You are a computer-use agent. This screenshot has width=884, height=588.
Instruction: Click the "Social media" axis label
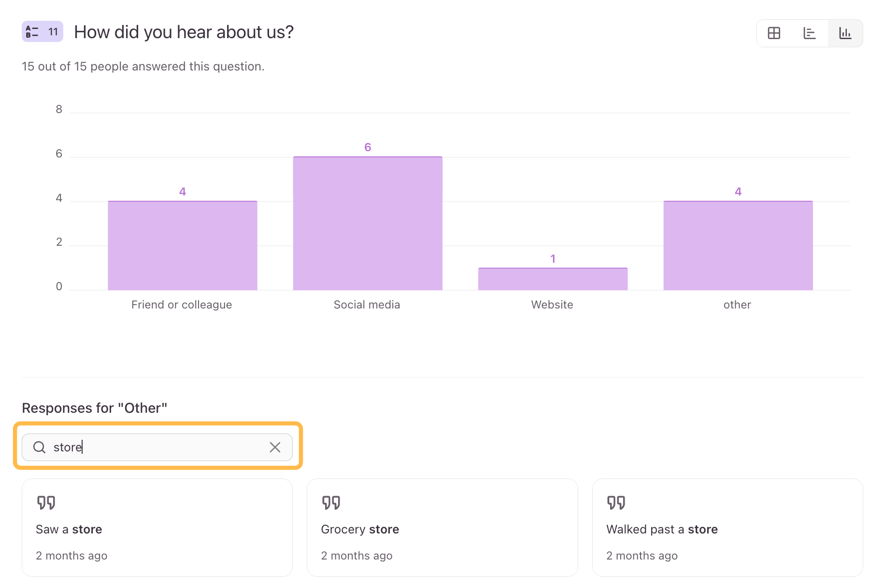tap(367, 305)
